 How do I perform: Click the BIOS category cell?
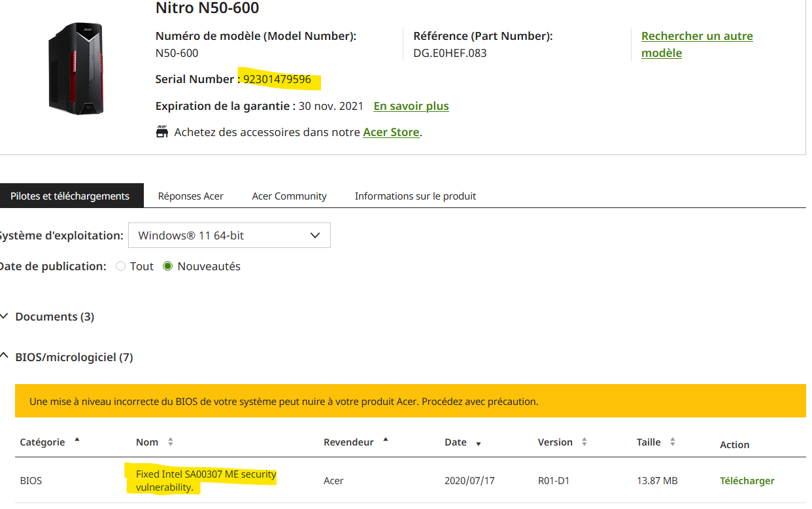pos(31,481)
